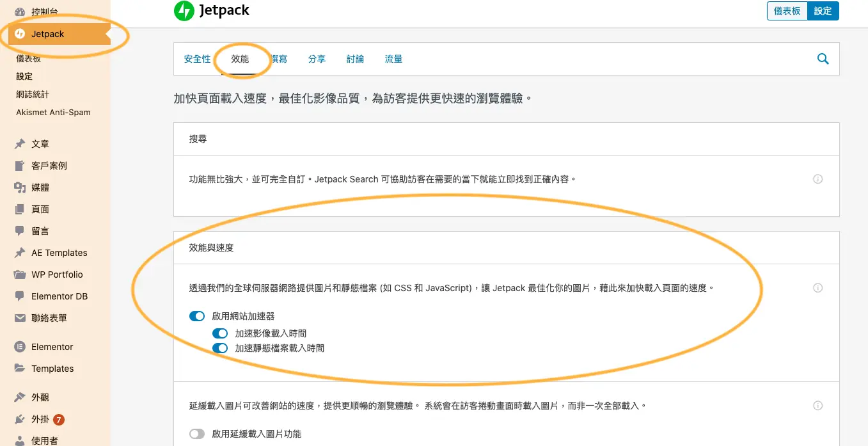The height and width of the screenshot is (446, 868).
Task: Switch to the 效能 tab
Action: click(240, 59)
